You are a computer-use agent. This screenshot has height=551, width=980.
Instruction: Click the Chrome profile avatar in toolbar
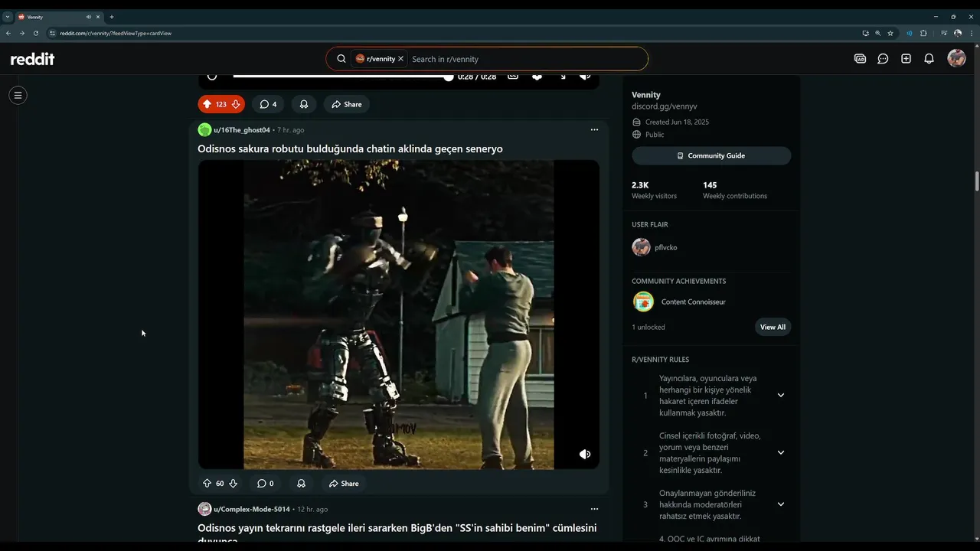tap(958, 33)
